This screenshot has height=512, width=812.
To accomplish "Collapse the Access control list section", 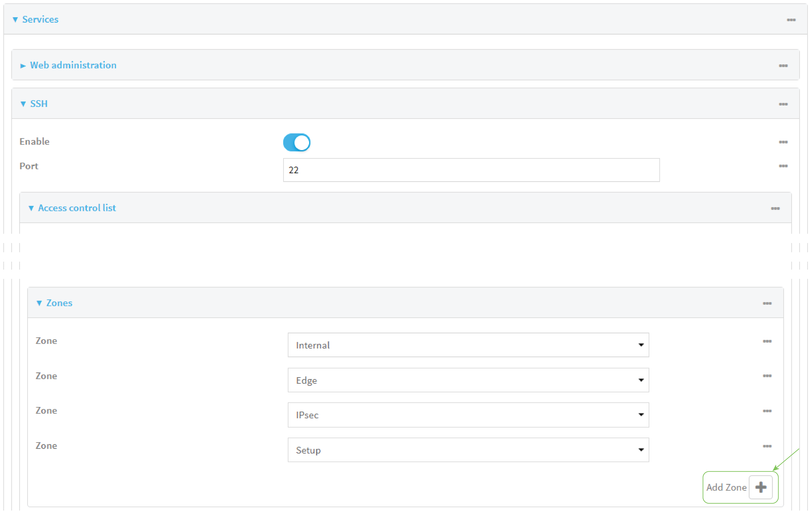I will [77, 208].
